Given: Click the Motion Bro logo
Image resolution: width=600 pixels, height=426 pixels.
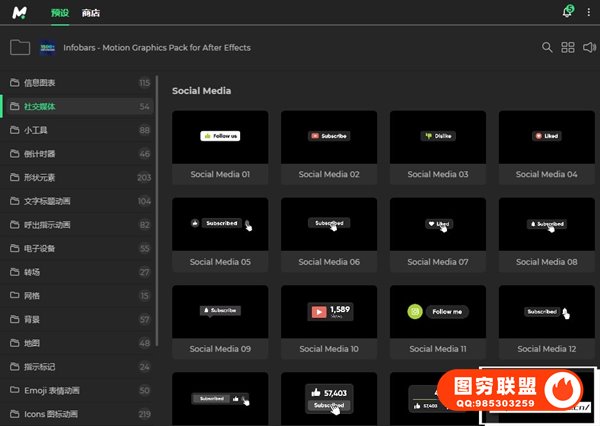Looking at the screenshot, I should click(x=19, y=13).
